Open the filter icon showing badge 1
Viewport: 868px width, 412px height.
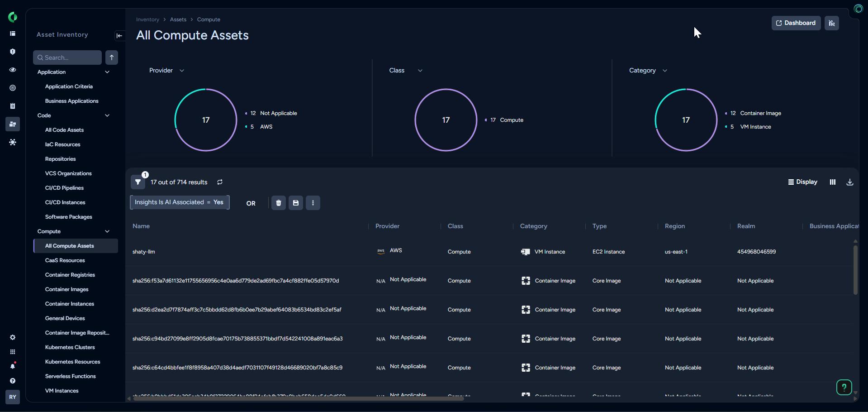tap(138, 182)
